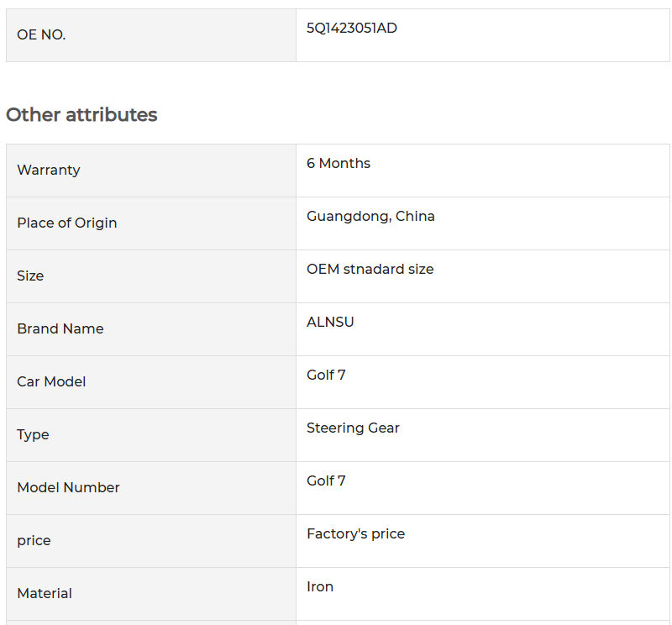Click the "Material" label cell
This screenshot has width=672, height=625.
click(151, 594)
